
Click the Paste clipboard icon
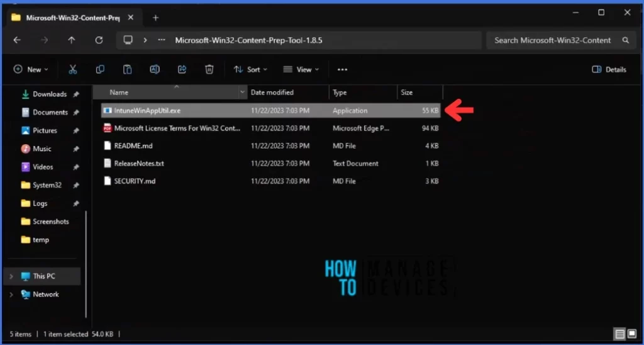pos(127,69)
